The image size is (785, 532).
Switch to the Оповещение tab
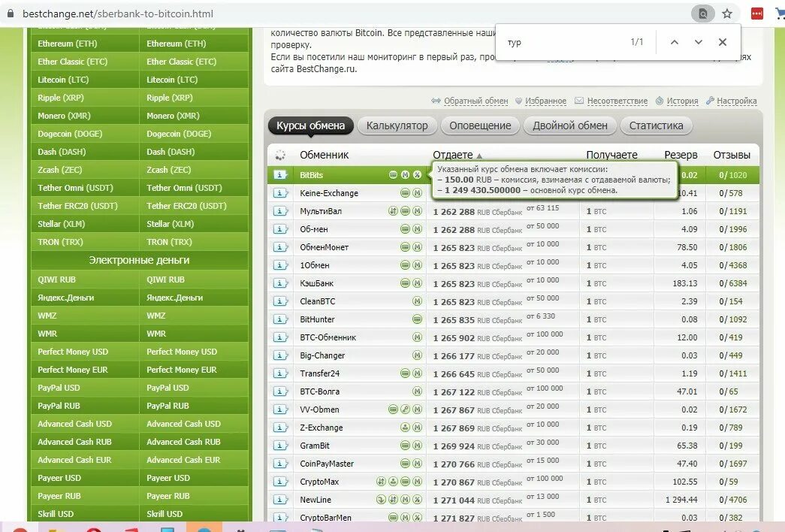480,125
